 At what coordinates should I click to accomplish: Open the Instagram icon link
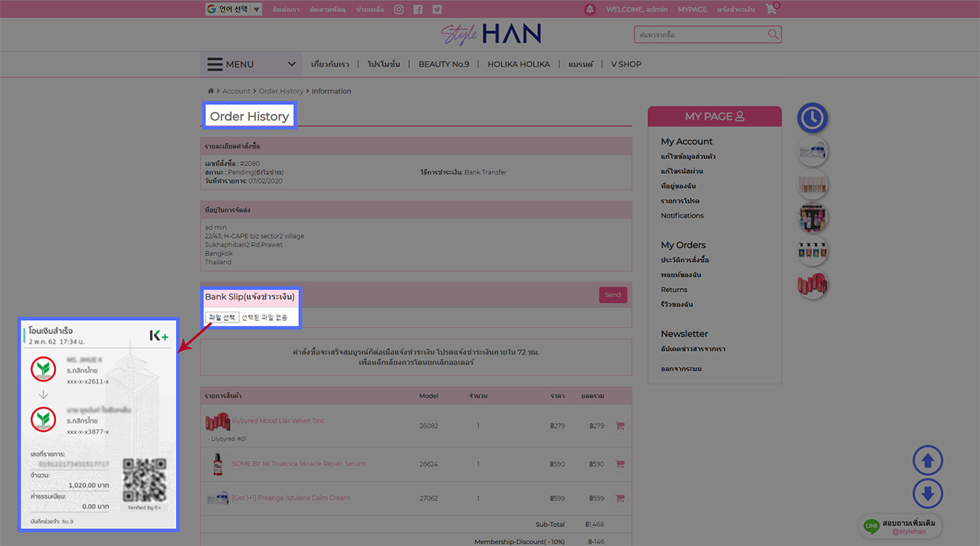click(x=399, y=9)
